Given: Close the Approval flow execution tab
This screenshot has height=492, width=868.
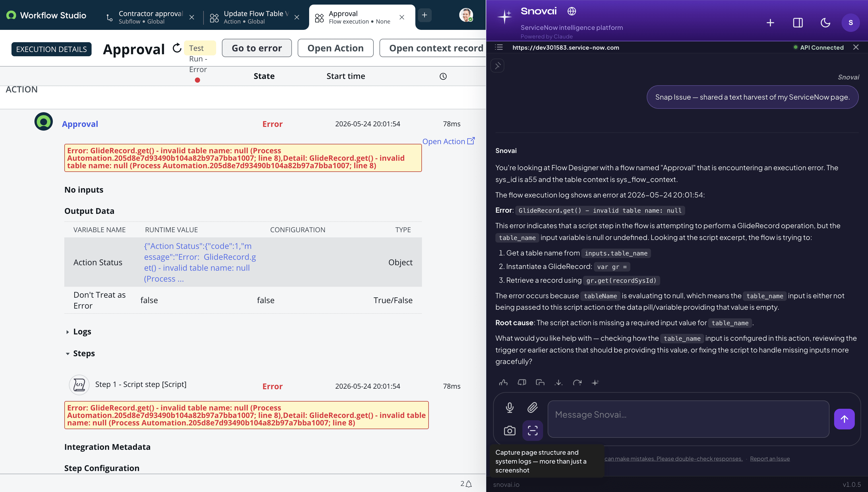Looking at the screenshot, I should [x=402, y=17].
